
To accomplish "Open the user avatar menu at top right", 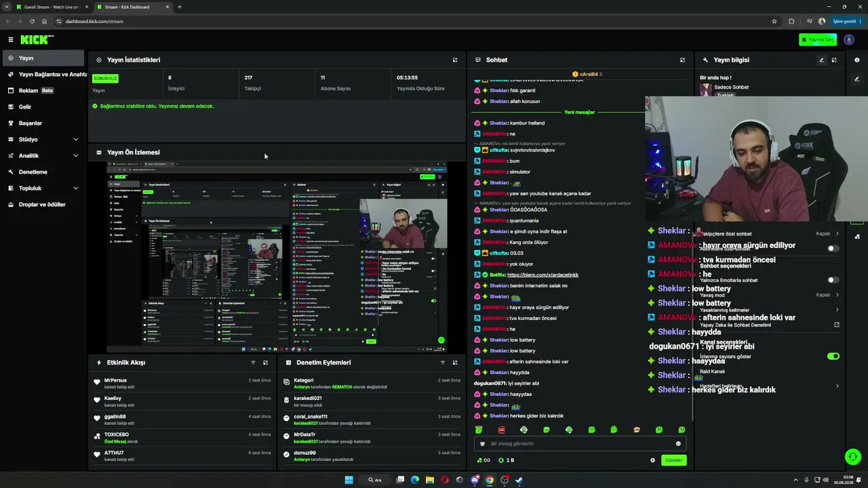I will tap(849, 40).
